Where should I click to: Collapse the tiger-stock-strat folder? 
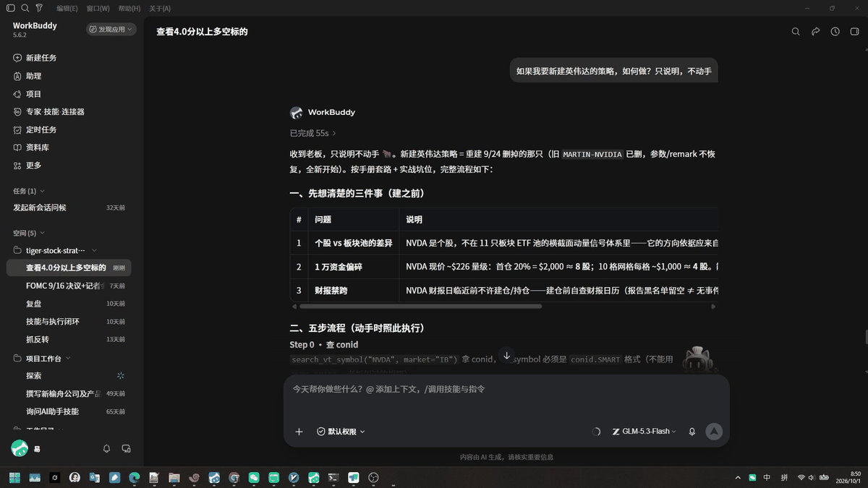56,250
